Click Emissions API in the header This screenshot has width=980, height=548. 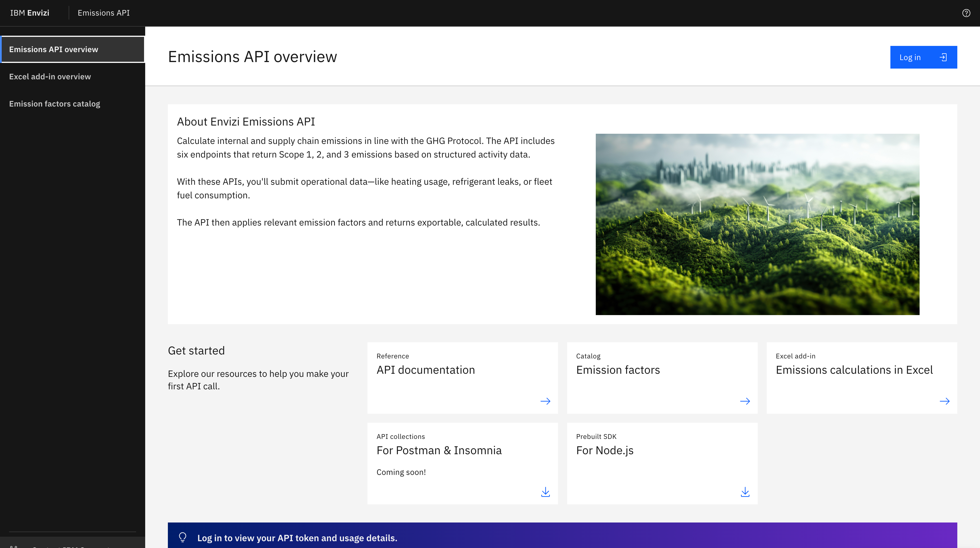104,13
